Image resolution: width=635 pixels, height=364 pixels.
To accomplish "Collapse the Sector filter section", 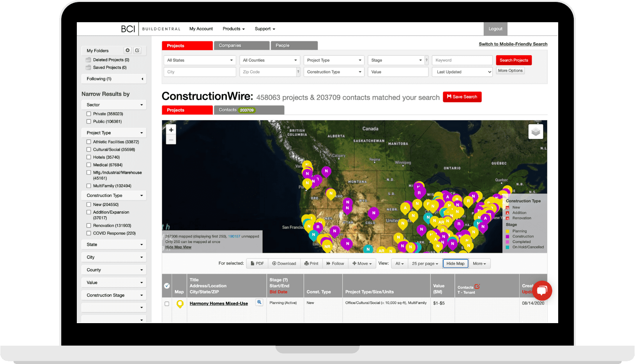I will [114, 105].
